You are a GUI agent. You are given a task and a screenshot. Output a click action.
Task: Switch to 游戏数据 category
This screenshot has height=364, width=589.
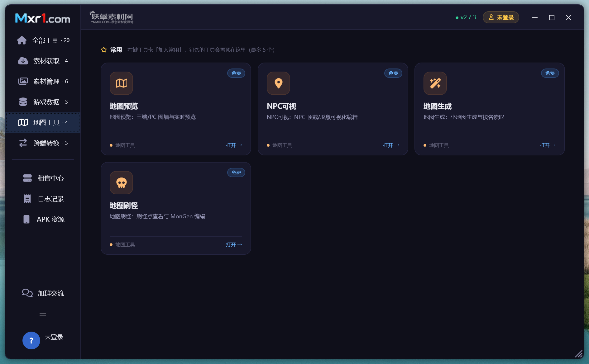click(x=43, y=102)
